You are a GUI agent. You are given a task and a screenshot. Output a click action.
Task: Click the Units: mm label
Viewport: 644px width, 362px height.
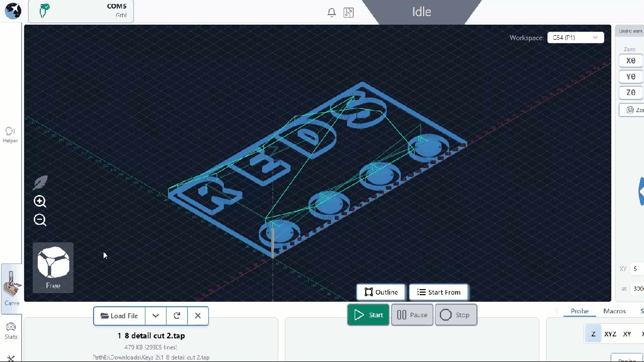click(x=630, y=31)
